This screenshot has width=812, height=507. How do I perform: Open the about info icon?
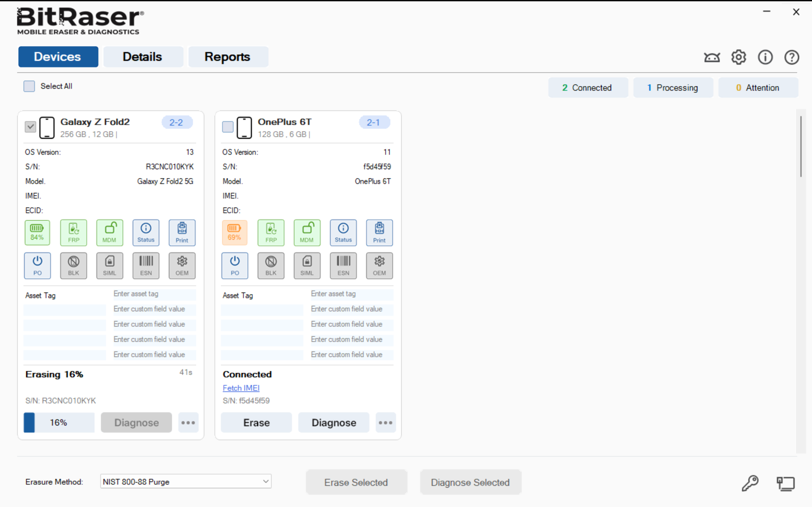(765, 57)
